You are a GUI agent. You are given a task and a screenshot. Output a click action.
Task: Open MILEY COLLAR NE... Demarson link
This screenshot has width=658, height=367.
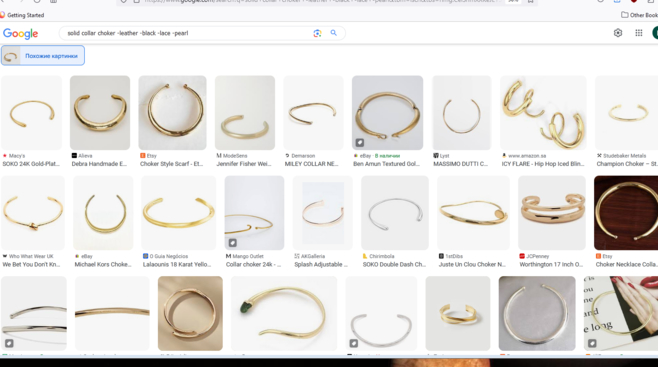click(x=311, y=164)
